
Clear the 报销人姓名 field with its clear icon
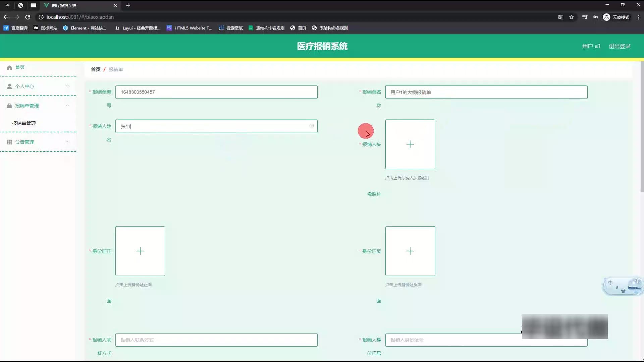point(312,126)
